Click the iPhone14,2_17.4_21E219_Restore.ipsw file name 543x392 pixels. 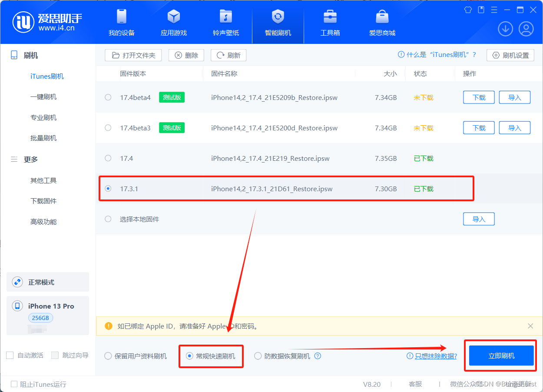click(x=270, y=158)
